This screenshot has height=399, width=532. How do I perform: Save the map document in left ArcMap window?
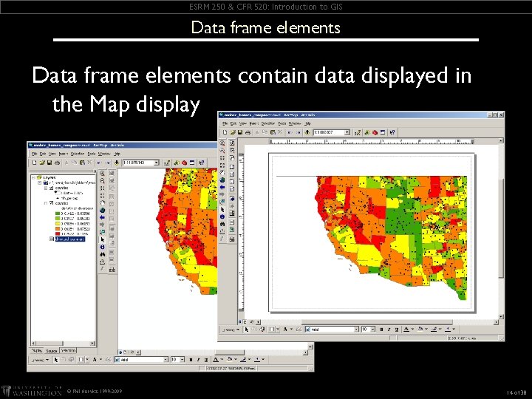click(x=50, y=163)
